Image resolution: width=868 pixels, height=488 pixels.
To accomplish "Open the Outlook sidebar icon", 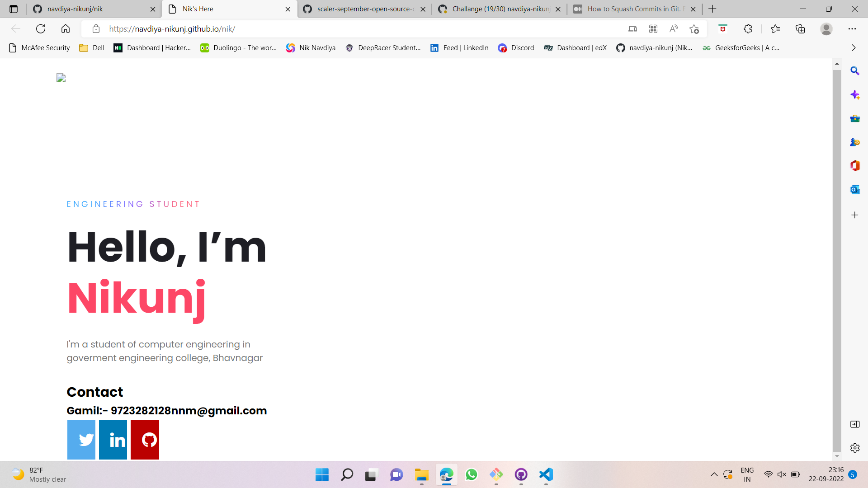I will pos(854,189).
